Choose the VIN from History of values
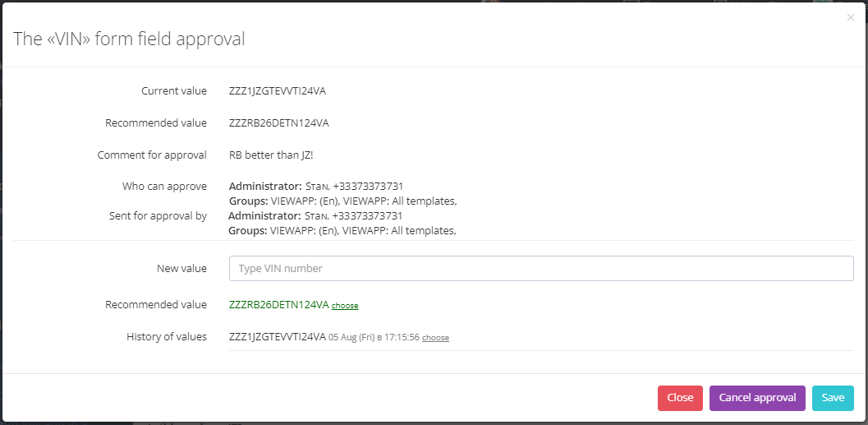The image size is (868, 425). click(x=435, y=337)
